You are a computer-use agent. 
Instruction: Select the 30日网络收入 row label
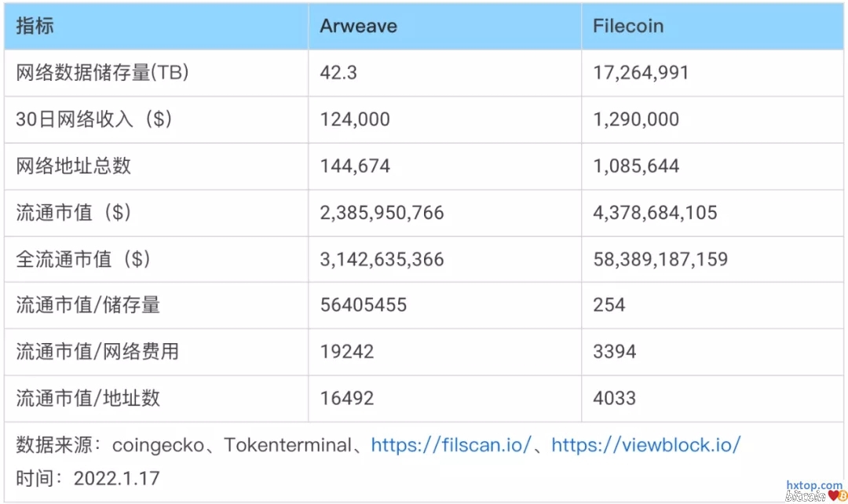click(94, 119)
